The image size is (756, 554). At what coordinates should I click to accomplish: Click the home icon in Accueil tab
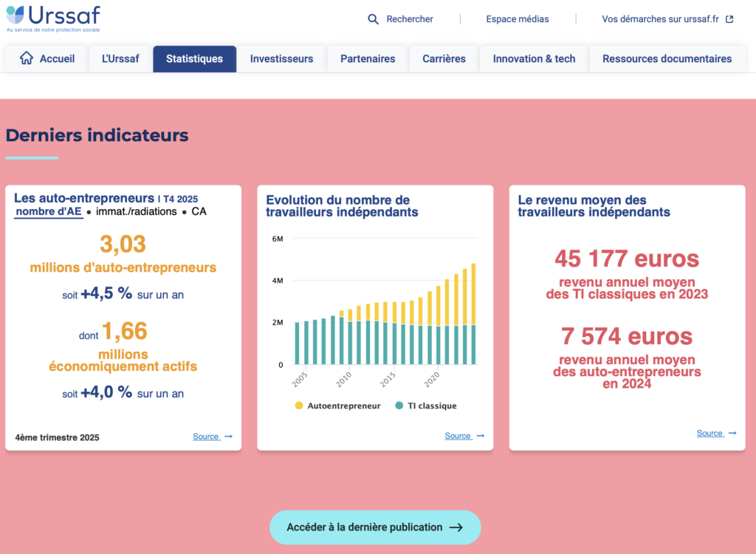point(27,58)
